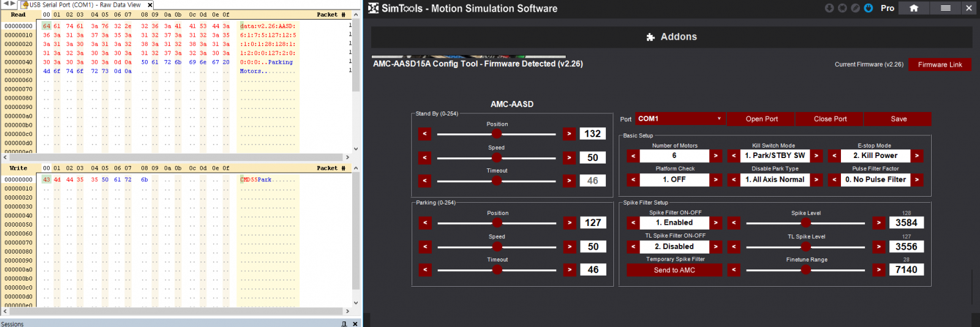The image size is (980, 327).
Task: Increase Parking Timeout value
Action: point(570,269)
